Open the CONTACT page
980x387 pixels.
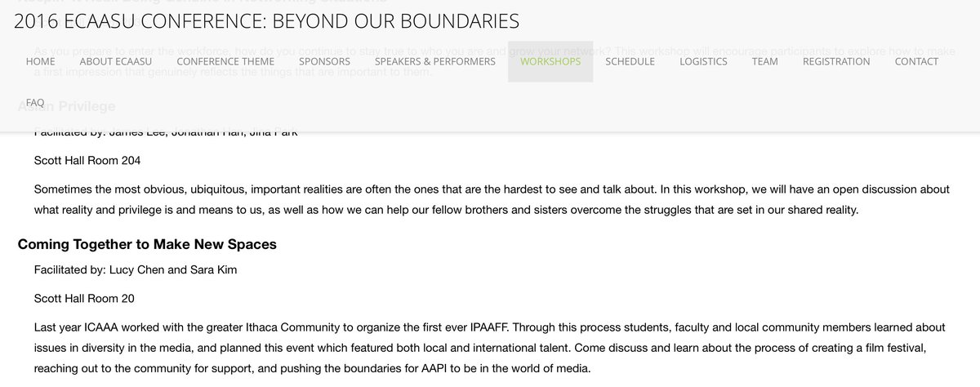[x=916, y=61]
